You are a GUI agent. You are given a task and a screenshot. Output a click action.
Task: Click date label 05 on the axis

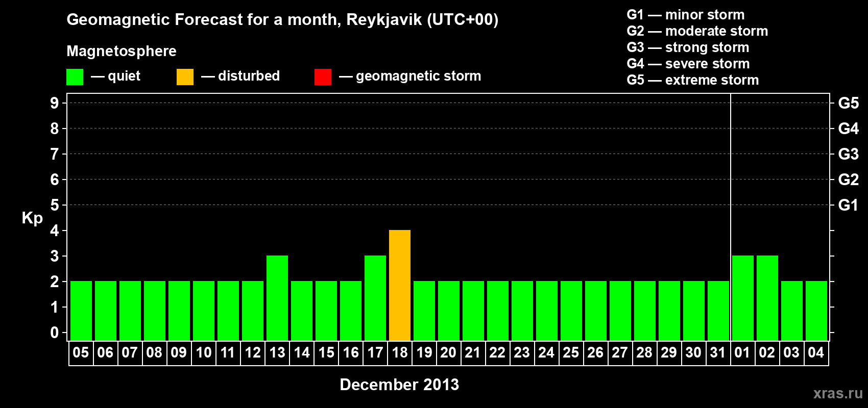click(81, 353)
